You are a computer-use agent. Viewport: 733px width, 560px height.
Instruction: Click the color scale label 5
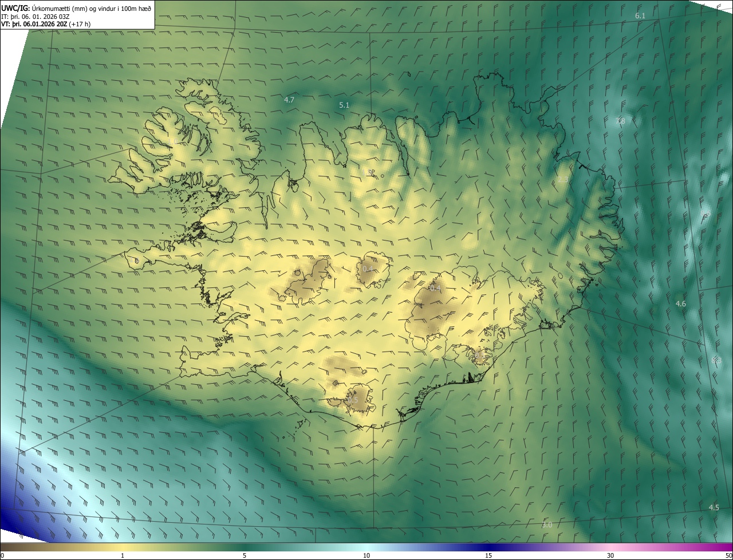pos(245,556)
